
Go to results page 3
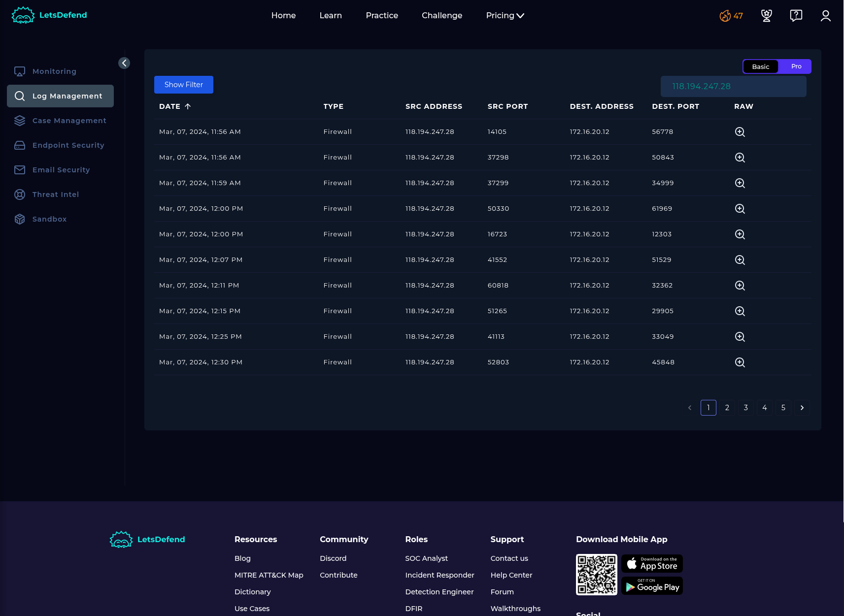coord(746,408)
